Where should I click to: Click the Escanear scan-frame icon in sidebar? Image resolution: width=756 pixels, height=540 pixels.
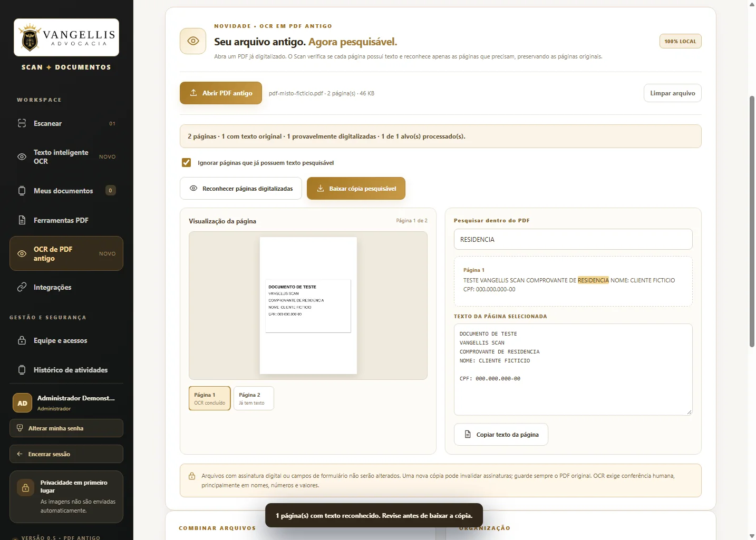click(x=22, y=123)
